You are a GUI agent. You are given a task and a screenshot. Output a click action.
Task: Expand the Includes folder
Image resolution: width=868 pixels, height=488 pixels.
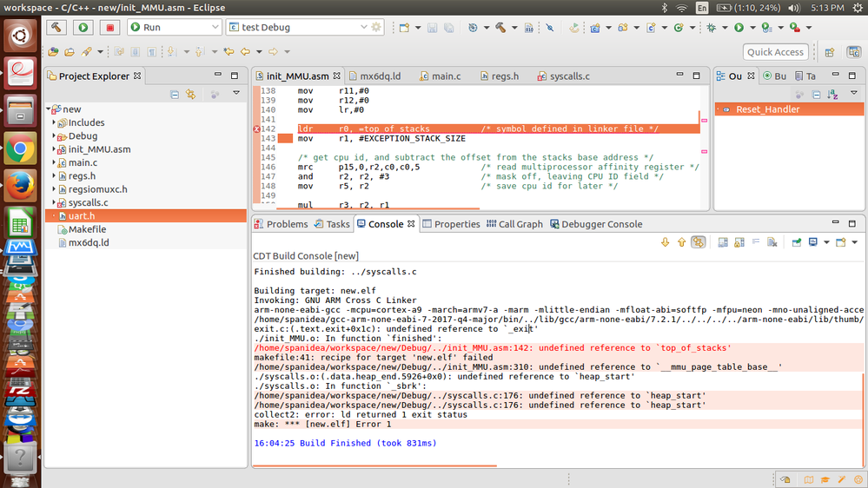pyautogui.click(x=54, y=122)
